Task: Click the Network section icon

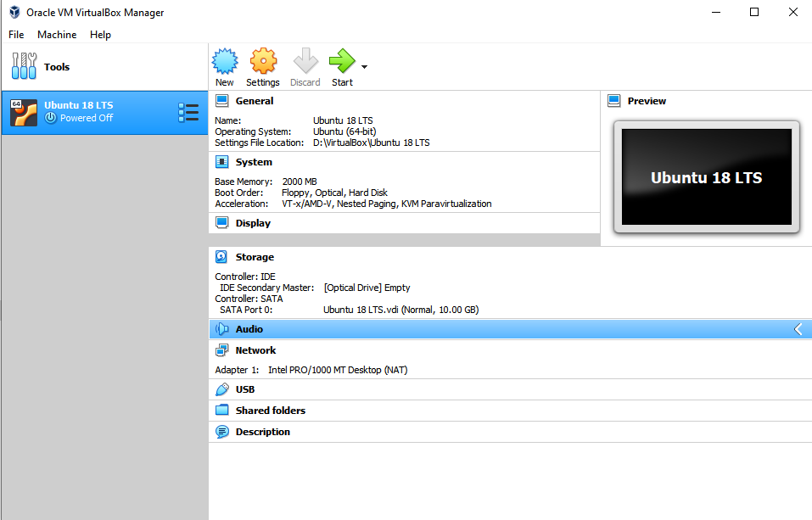Action: click(x=221, y=350)
